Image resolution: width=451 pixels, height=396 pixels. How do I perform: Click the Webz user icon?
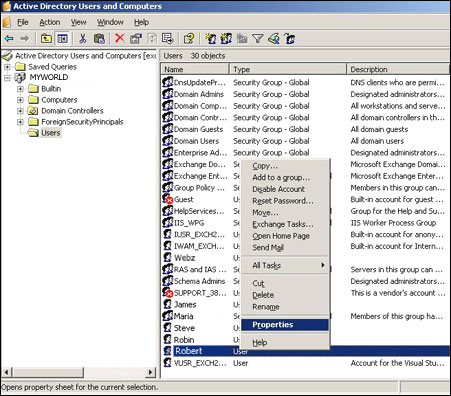[x=168, y=257]
